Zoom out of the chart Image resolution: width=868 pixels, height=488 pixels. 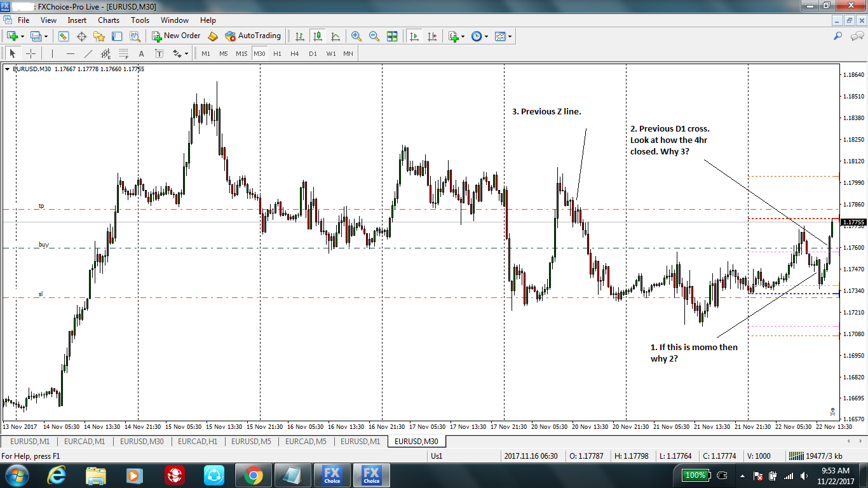point(374,36)
